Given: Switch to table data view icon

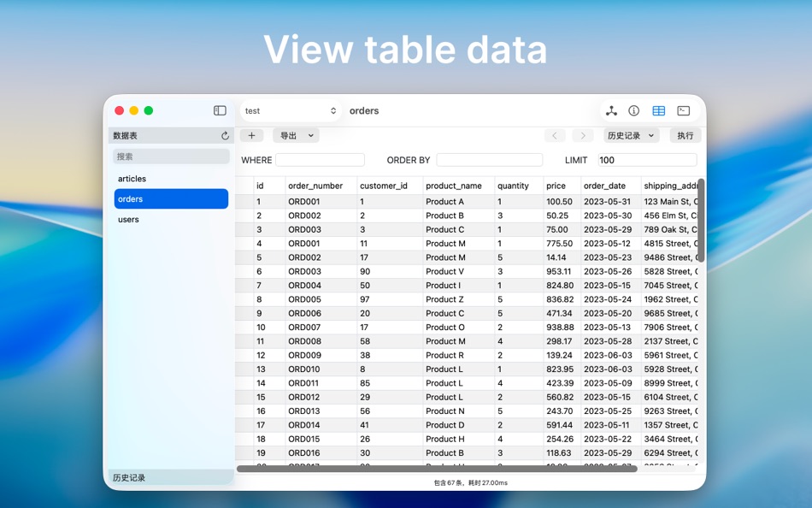Looking at the screenshot, I should pyautogui.click(x=658, y=110).
